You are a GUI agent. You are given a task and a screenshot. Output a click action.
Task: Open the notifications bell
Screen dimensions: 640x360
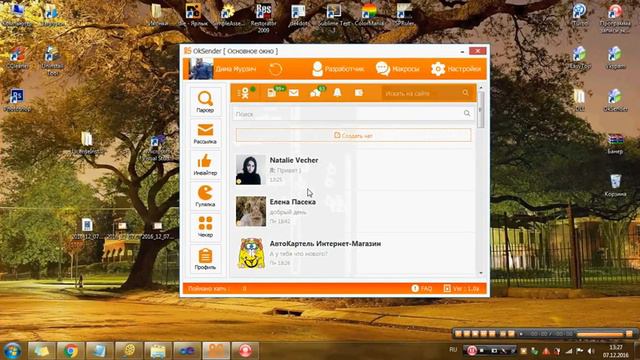coord(337,93)
